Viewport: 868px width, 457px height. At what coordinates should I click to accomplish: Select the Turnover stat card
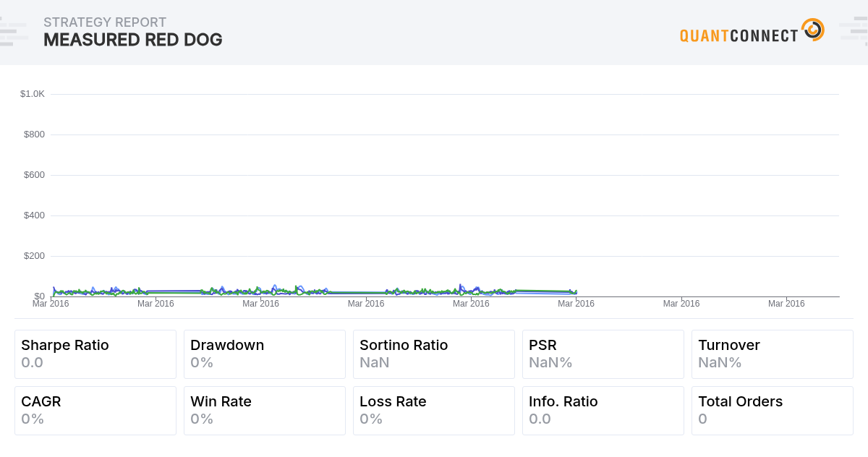point(773,354)
